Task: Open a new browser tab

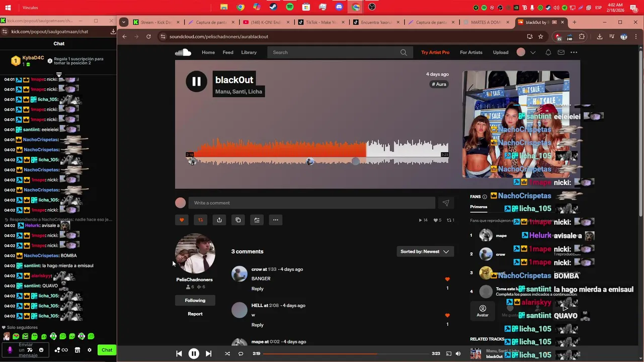Action: click(x=574, y=22)
